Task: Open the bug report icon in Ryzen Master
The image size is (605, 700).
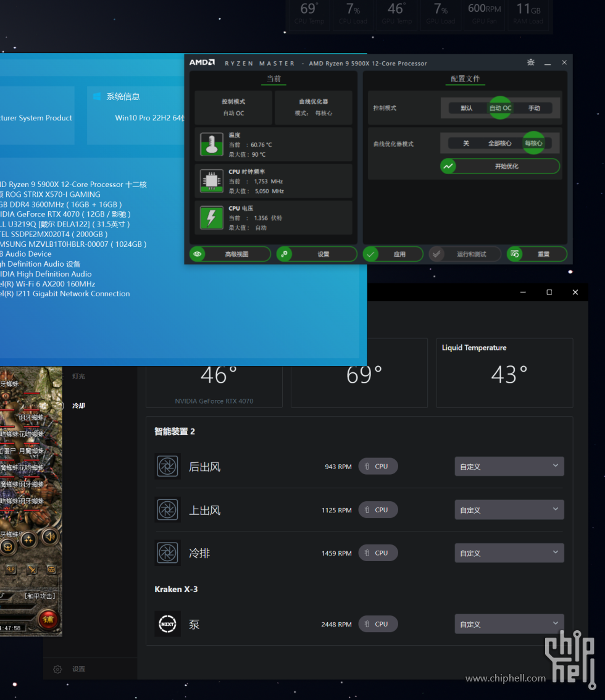Action: (530, 62)
